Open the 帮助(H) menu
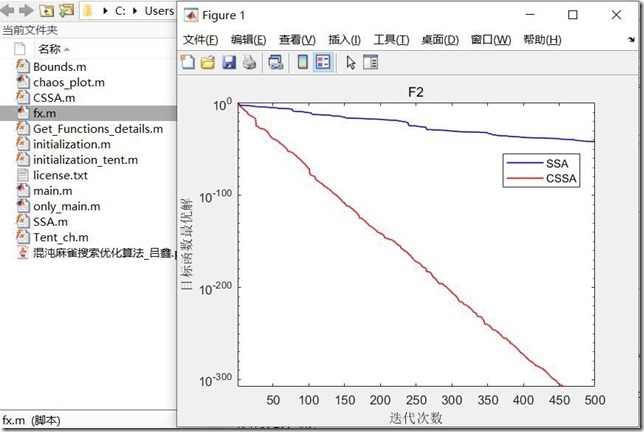This screenshot has height=432, width=644. [542, 40]
